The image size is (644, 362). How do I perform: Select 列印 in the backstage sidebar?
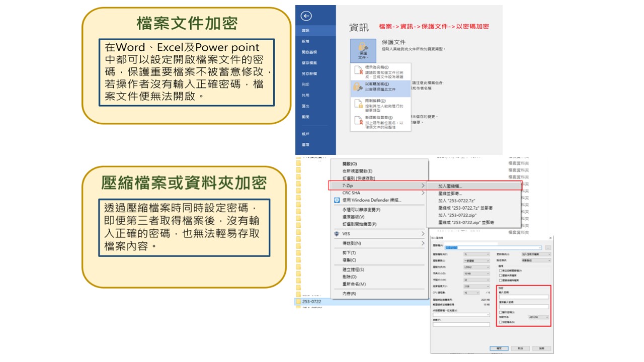(315, 84)
